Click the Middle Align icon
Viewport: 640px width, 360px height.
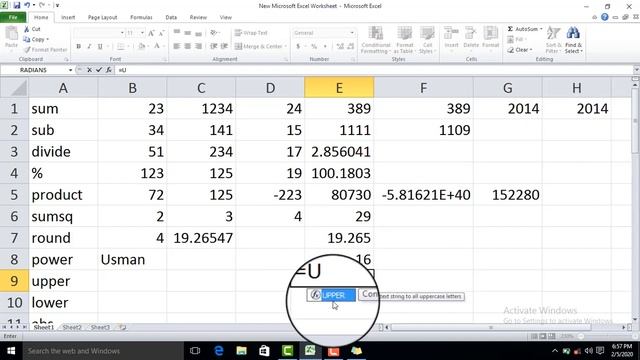pos(187,32)
